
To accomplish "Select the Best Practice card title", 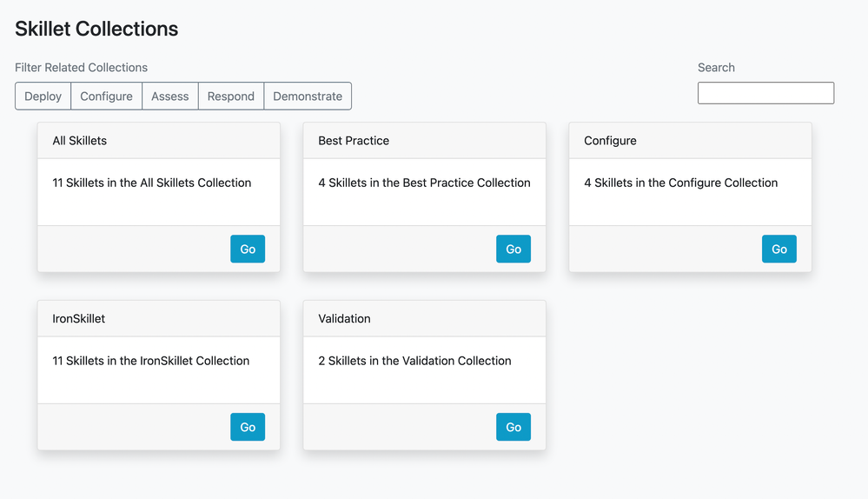I will pyautogui.click(x=354, y=141).
